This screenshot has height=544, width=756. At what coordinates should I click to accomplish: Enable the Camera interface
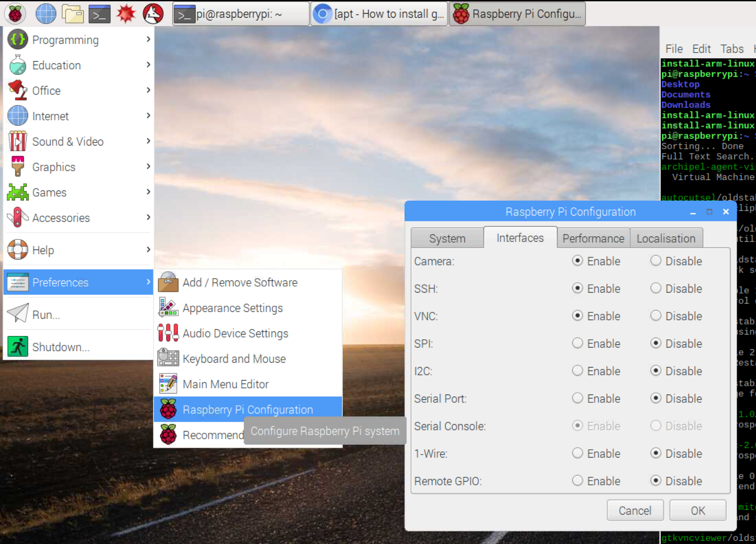tap(577, 261)
